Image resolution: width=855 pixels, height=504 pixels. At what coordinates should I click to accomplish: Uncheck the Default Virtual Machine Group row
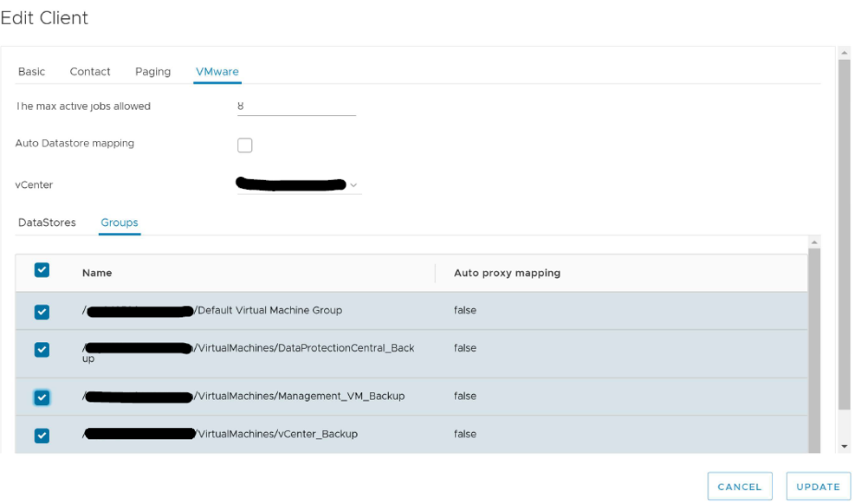42,310
